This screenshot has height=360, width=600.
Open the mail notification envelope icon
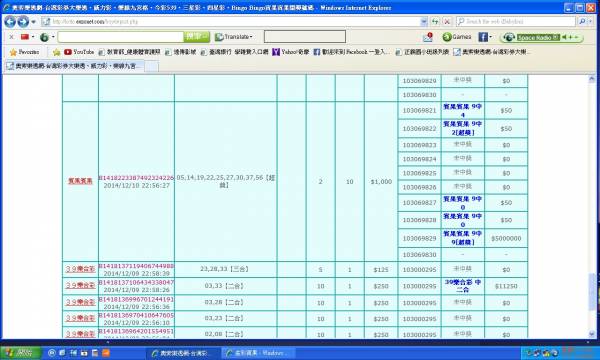[428, 37]
